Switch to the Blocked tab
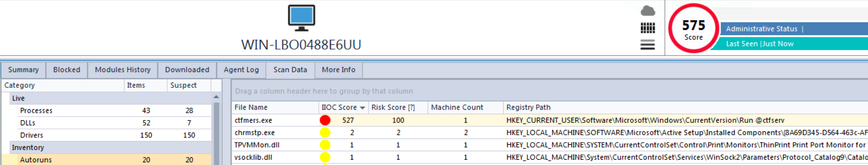The height and width of the screenshot is (165, 868). coord(66,70)
